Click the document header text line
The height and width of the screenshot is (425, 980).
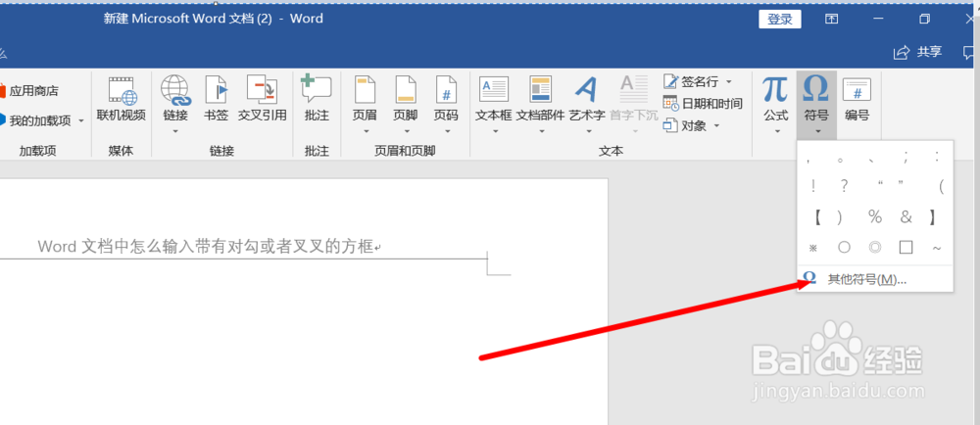(210, 247)
